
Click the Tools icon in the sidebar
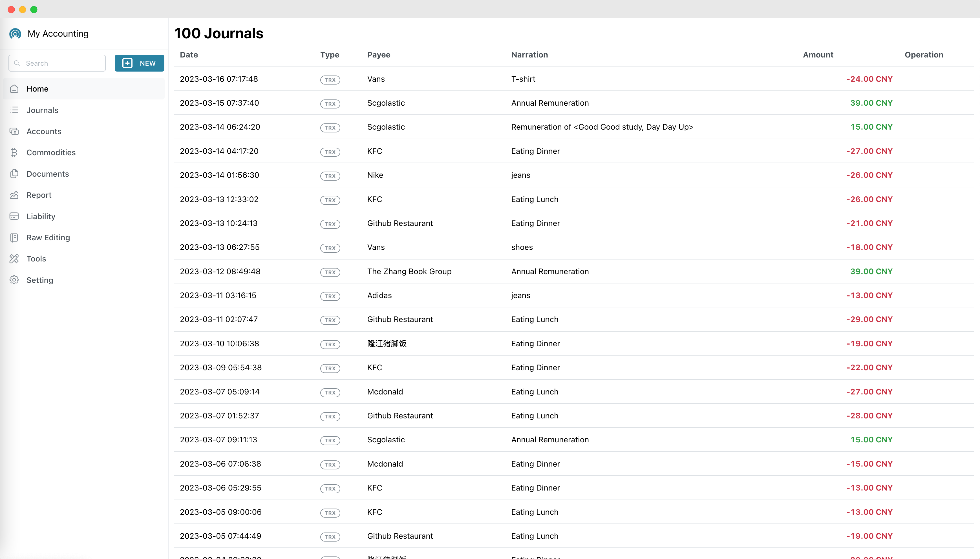point(14,259)
